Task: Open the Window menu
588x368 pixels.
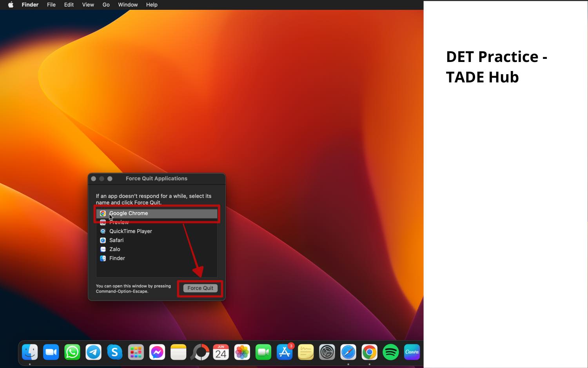Action: (x=128, y=5)
